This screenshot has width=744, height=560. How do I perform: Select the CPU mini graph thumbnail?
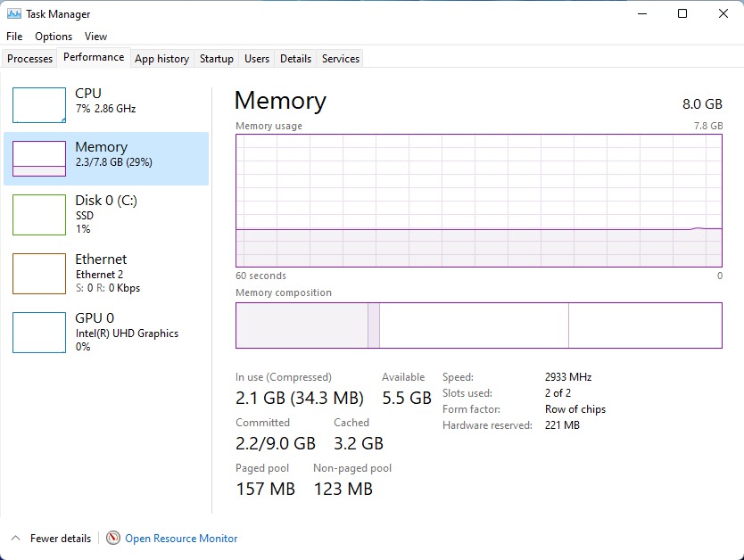[x=38, y=105]
